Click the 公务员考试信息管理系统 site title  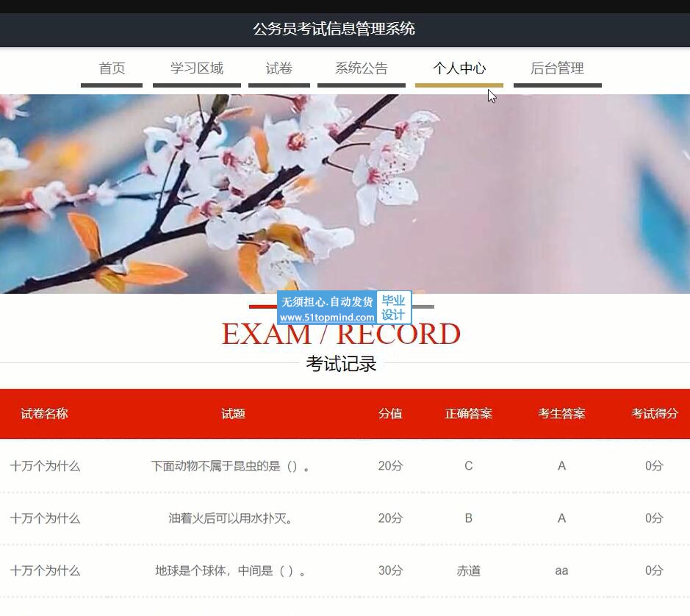point(334,29)
